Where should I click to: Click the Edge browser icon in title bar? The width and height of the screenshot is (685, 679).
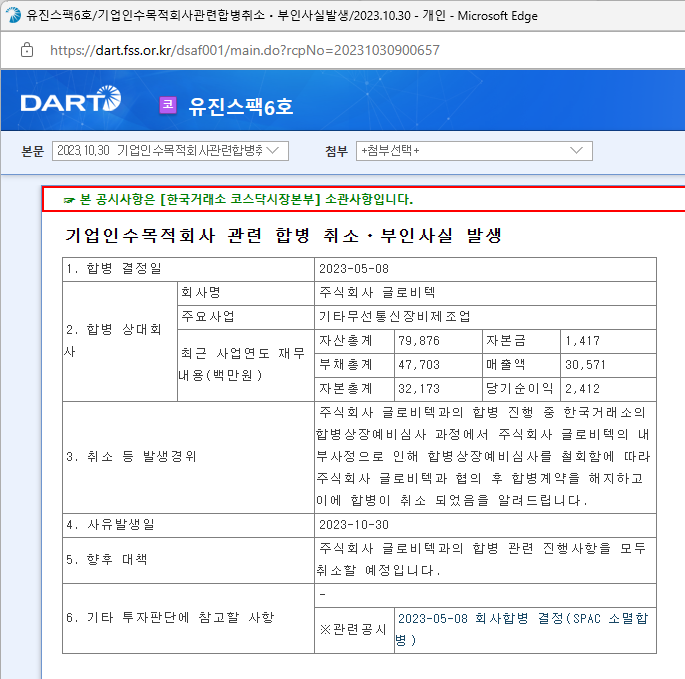[14, 15]
